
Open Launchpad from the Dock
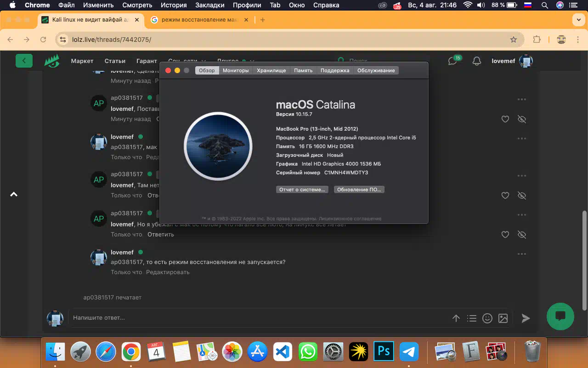[x=80, y=352]
